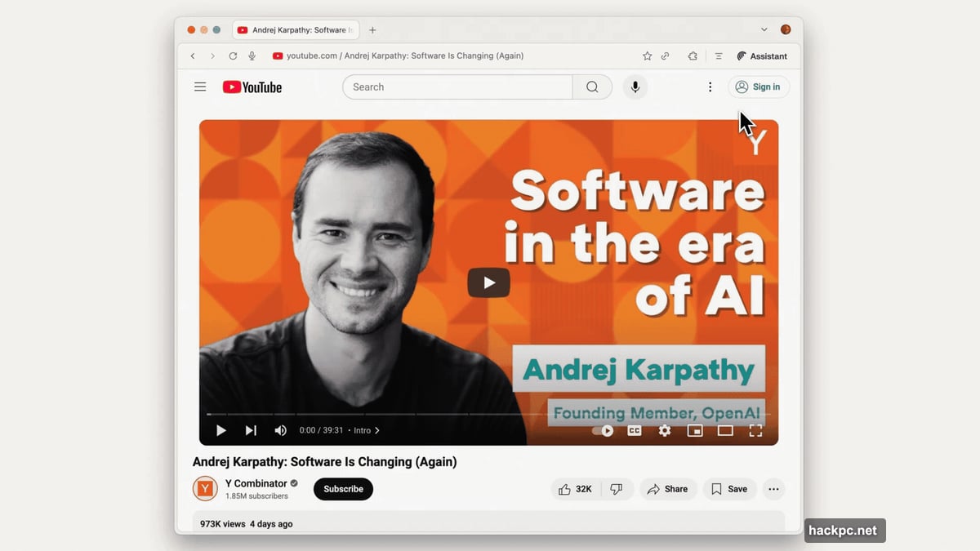
Task: Subscribe to the Y Combinator channel
Action: pos(343,488)
